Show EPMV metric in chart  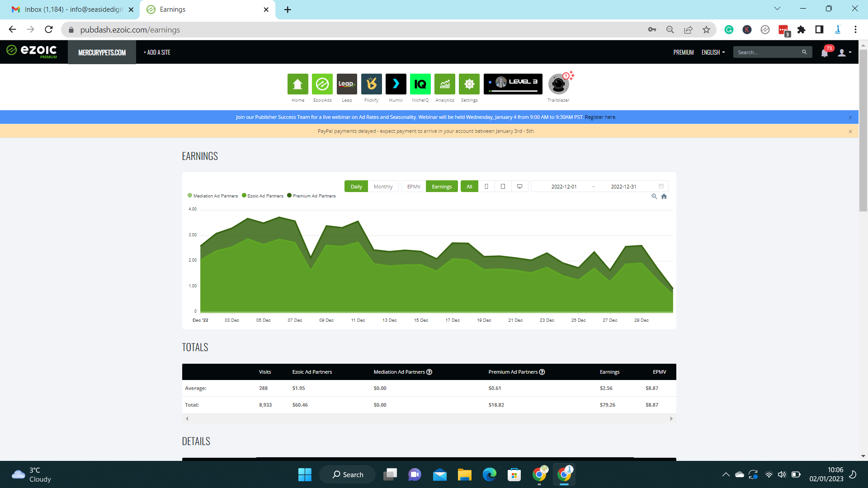pos(414,187)
